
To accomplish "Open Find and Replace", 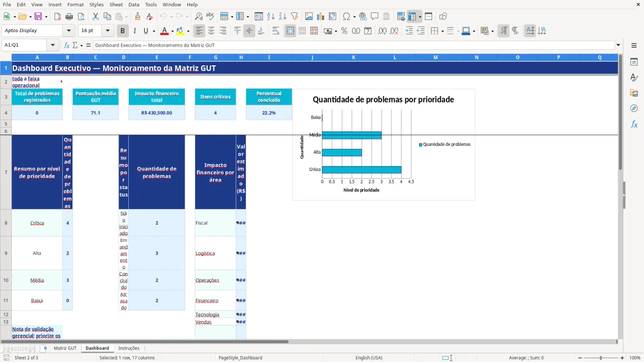I will [x=199, y=17].
